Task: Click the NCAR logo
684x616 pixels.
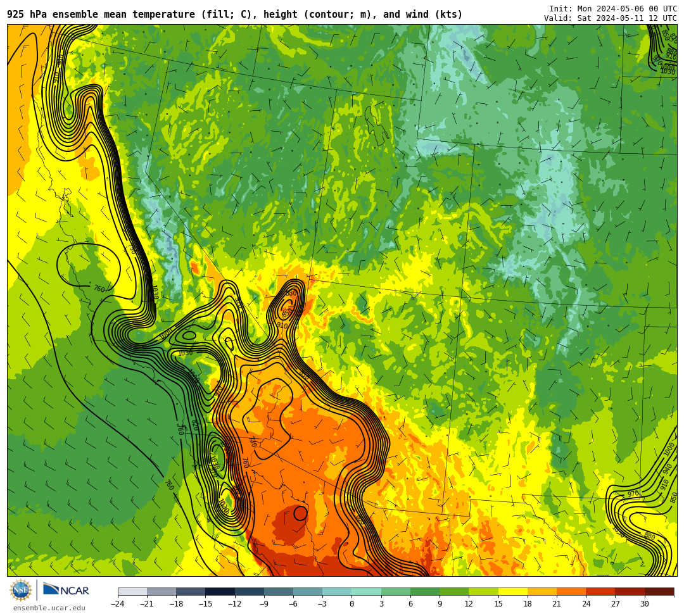Action: point(66,590)
